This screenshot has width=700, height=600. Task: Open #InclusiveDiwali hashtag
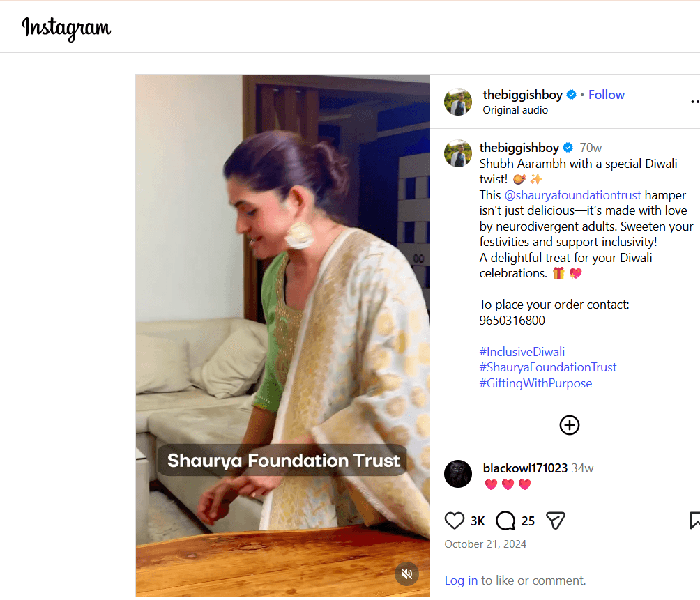522,352
